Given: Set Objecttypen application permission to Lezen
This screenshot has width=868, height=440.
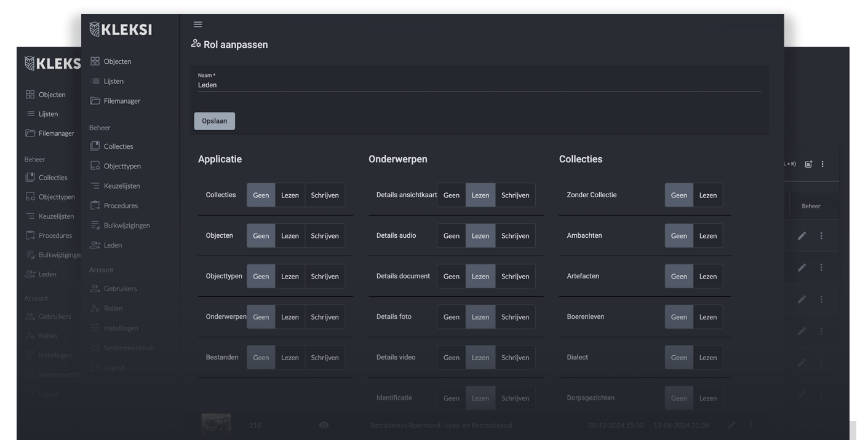Looking at the screenshot, I should pos(290,277).
